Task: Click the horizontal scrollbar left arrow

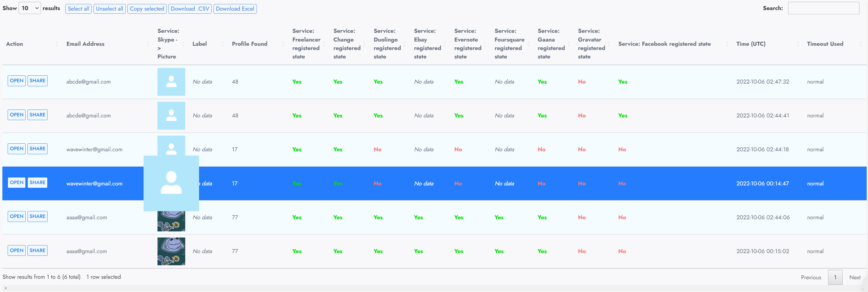Action: tap(5, 288)
